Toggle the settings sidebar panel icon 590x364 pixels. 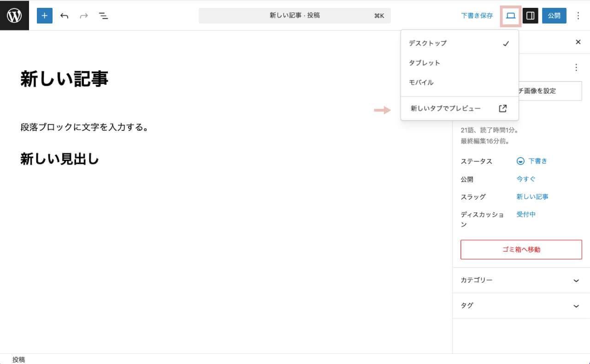tap(531, 15)
